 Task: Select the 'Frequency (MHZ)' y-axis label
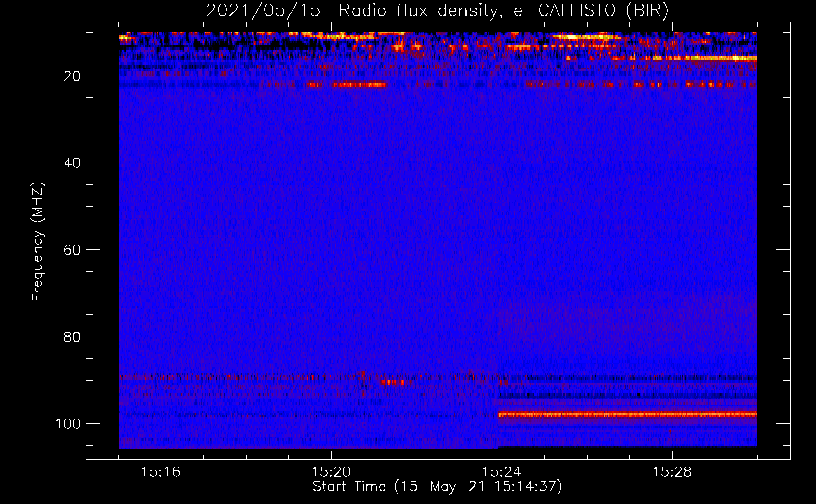click(38, 241)
